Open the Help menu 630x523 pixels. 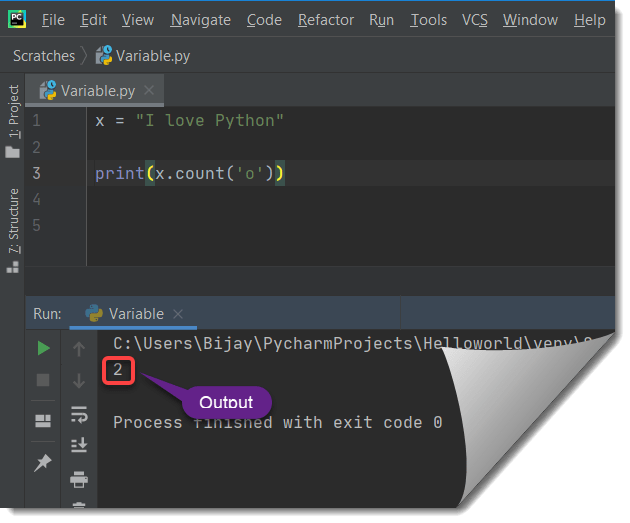click(x=589, y=20)
